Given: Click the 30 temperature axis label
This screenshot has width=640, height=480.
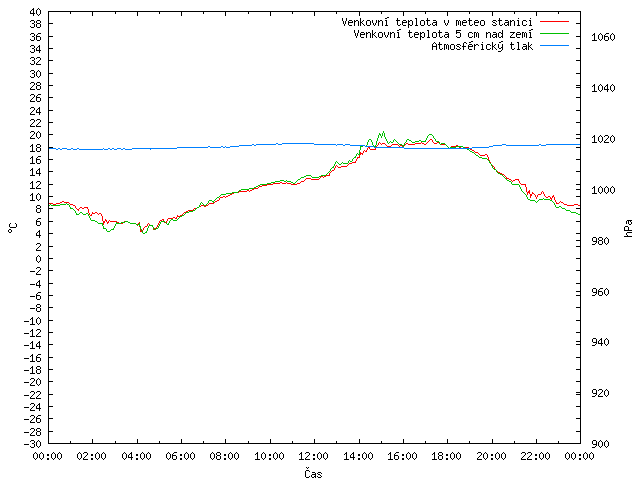Looking at the screenshot, I should (x=36, y=74).
